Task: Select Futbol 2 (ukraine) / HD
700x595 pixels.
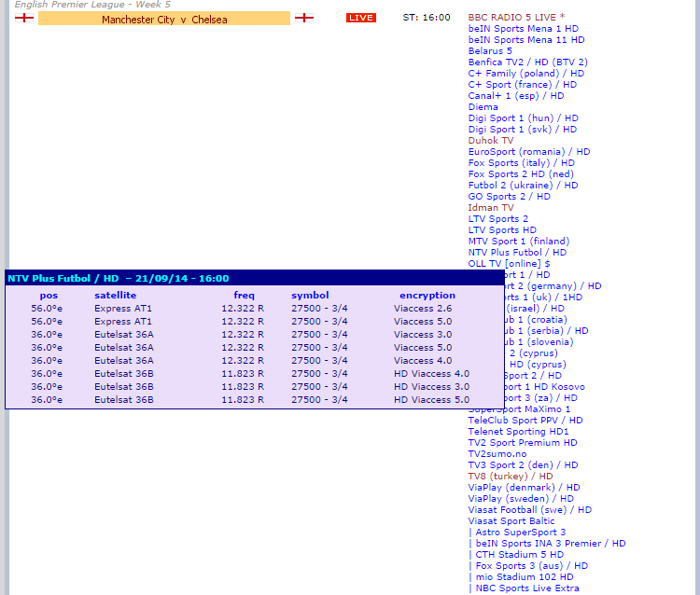Action: (523, 185)
